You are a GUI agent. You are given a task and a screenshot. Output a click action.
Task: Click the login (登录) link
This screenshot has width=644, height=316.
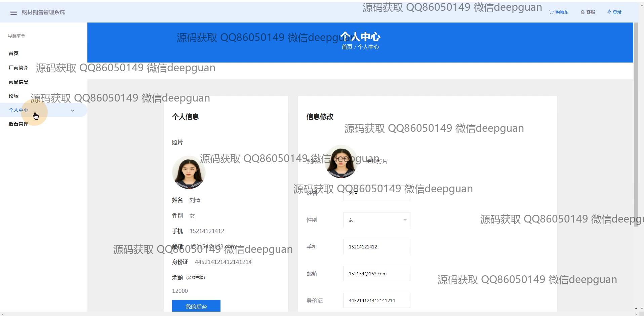(x=614, y=12)
